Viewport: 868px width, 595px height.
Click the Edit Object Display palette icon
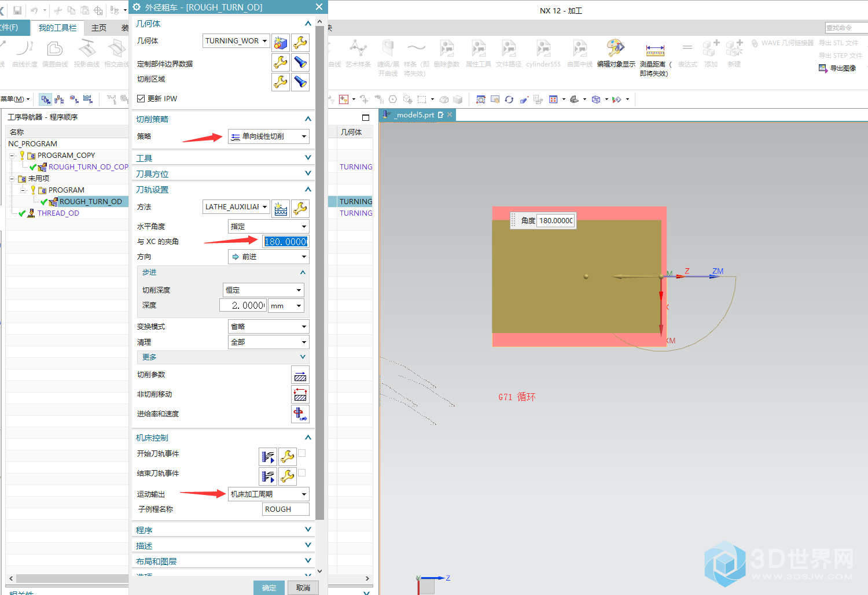[616, 47]
